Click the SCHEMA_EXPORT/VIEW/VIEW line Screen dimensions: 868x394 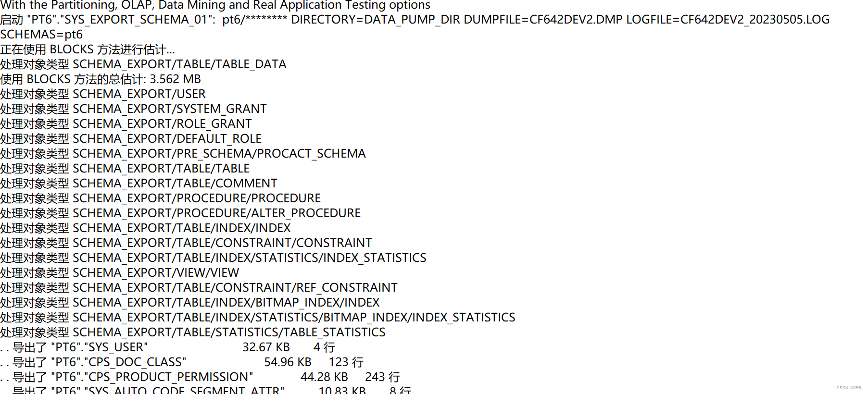click(x=120, y=273)
